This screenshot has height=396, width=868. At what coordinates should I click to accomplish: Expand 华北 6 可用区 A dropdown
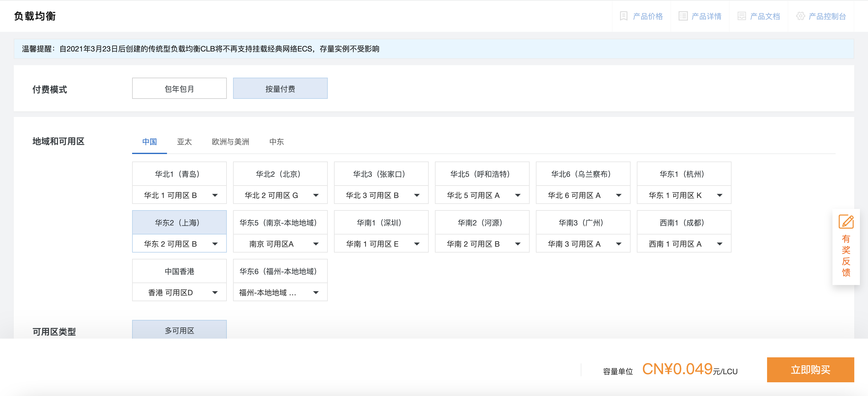(x=583, y=195)
